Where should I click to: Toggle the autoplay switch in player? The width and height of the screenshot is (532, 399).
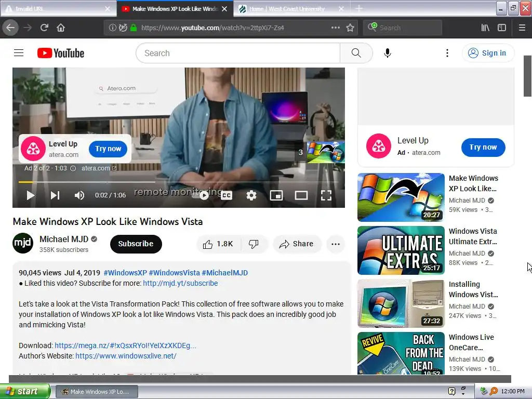pyautogui.click(x=201, y=195)
